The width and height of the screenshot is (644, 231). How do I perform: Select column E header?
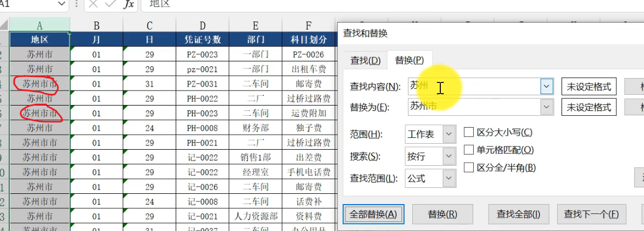click(x=255, y=25)
